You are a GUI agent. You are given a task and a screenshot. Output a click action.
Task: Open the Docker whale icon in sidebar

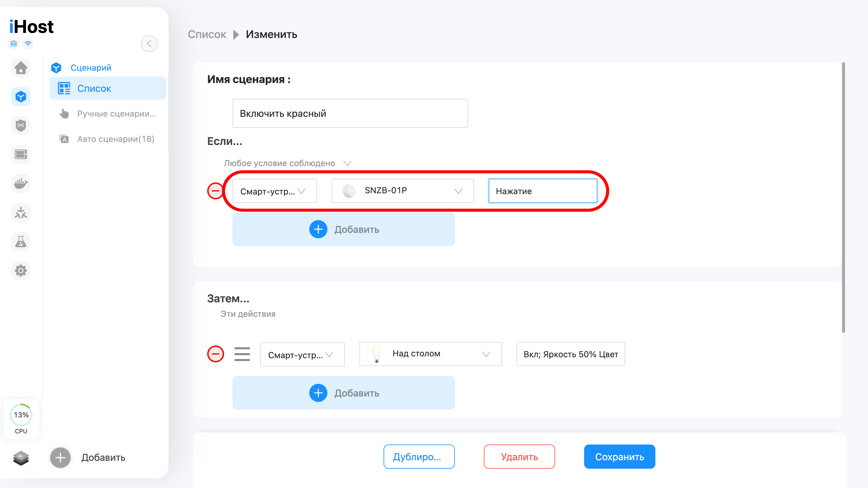21,183
